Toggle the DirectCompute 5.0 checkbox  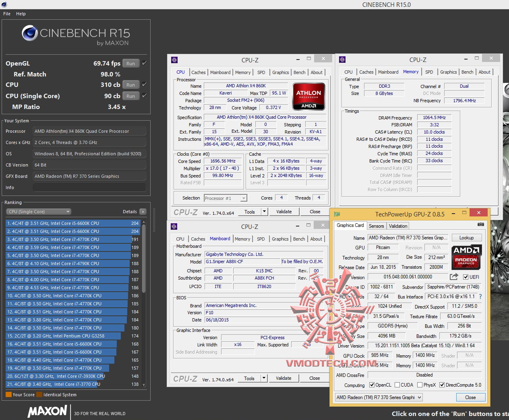click(x=442, y=385)
